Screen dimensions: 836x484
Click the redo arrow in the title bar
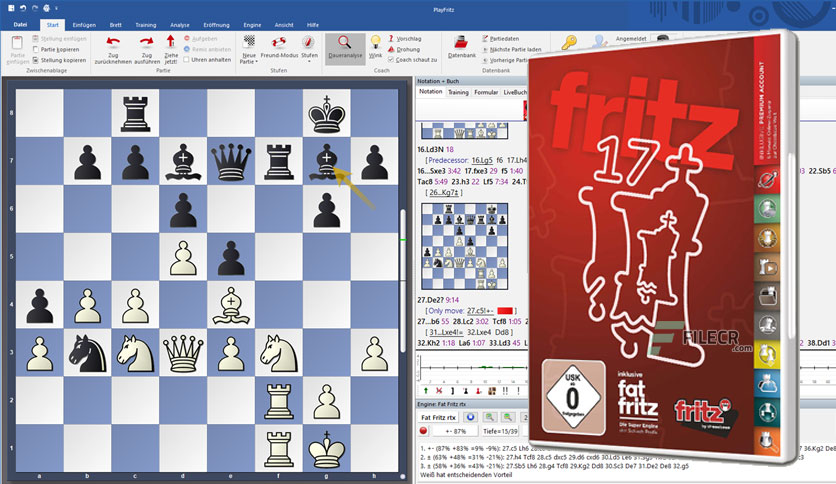tap(35, 8)
